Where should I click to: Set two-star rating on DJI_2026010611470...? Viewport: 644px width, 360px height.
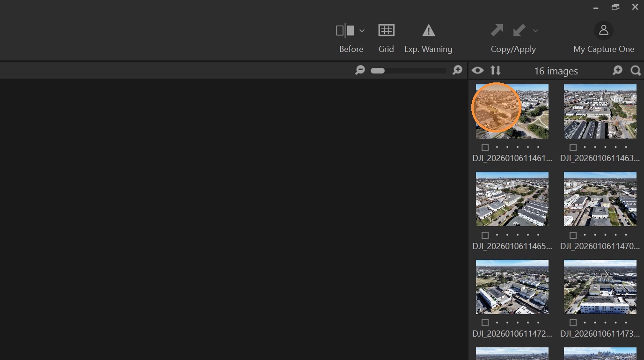coord(595,235)
